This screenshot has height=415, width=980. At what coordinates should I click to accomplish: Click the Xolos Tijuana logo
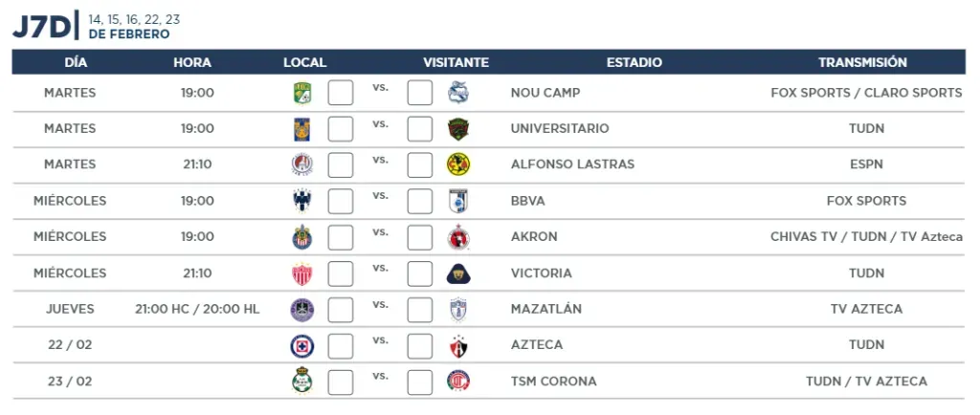click(x=458, y=236)
